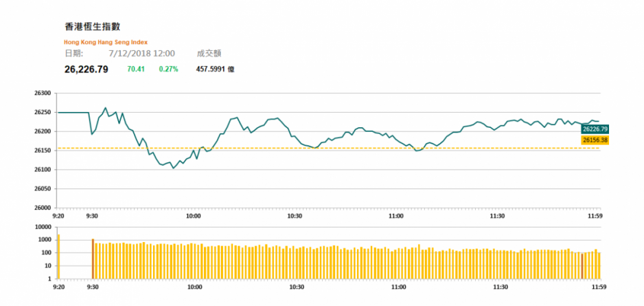Click the 9:20 label on price chart axis
The image size is (644, 306).
pyautogui.click(x=58, y=215)
